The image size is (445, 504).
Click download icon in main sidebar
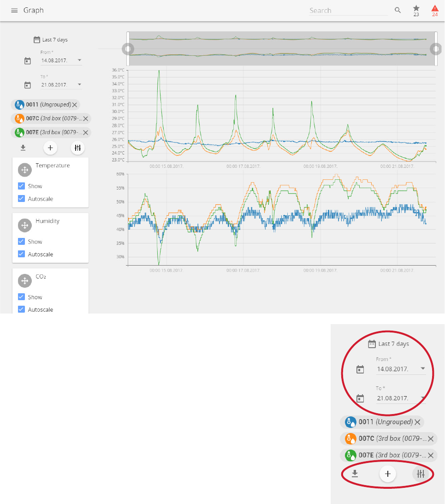(x=23, y=148)
